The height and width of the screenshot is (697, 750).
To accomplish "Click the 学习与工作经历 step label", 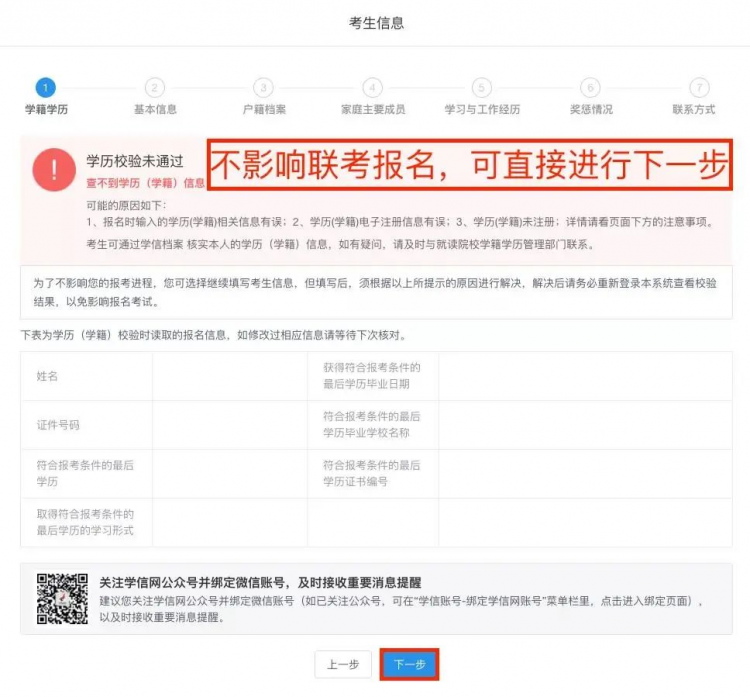I will click(x=482, y=110).
